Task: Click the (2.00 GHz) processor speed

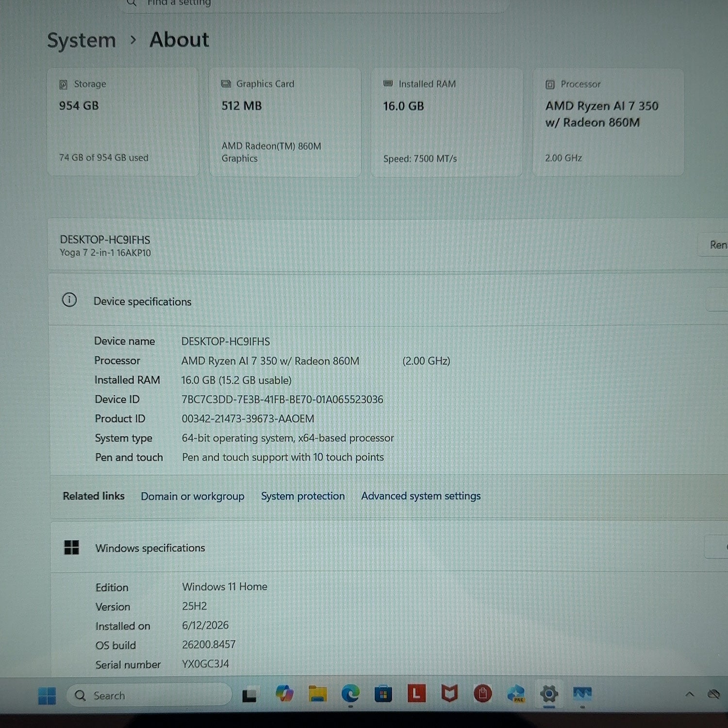Action: pos(426,361)
